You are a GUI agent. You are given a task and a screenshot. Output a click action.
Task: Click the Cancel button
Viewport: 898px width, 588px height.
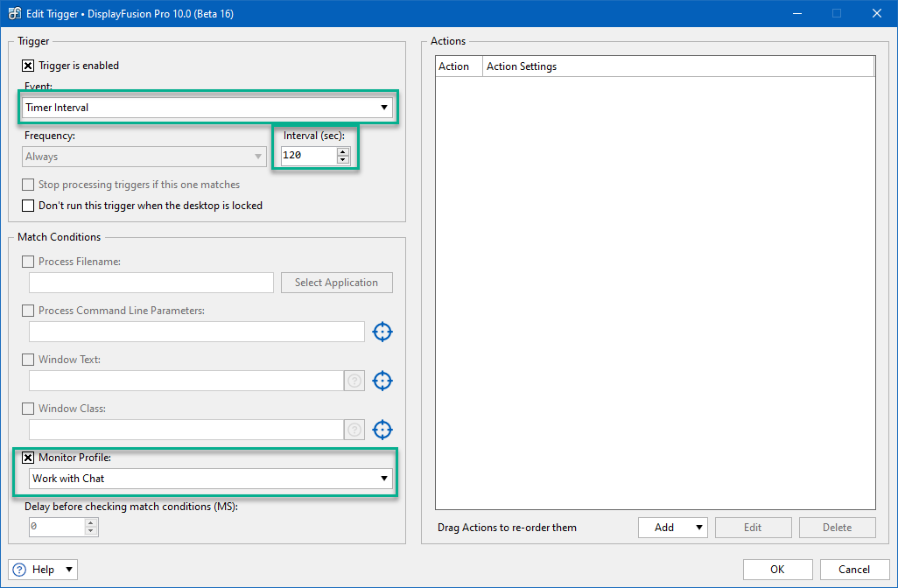854,570
